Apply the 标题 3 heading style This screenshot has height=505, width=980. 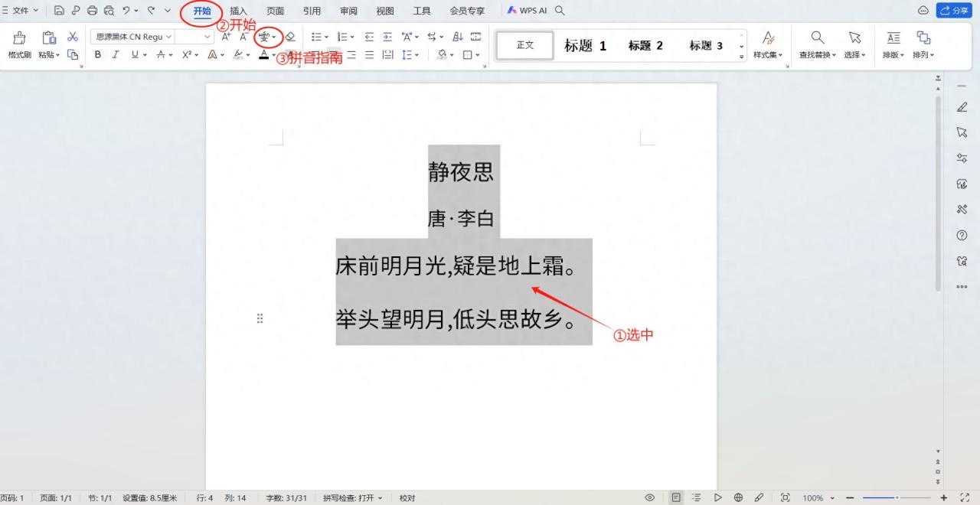[x=706, y=46]
